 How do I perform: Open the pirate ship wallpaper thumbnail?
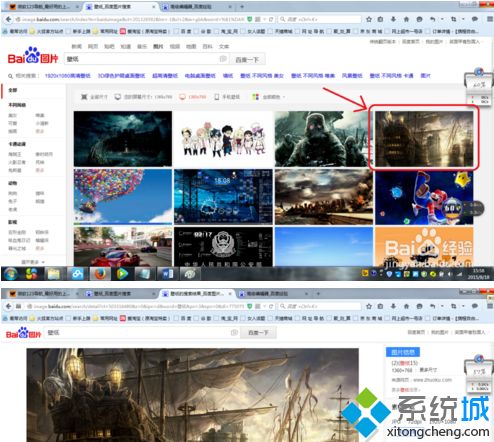[x=424, y=139]
